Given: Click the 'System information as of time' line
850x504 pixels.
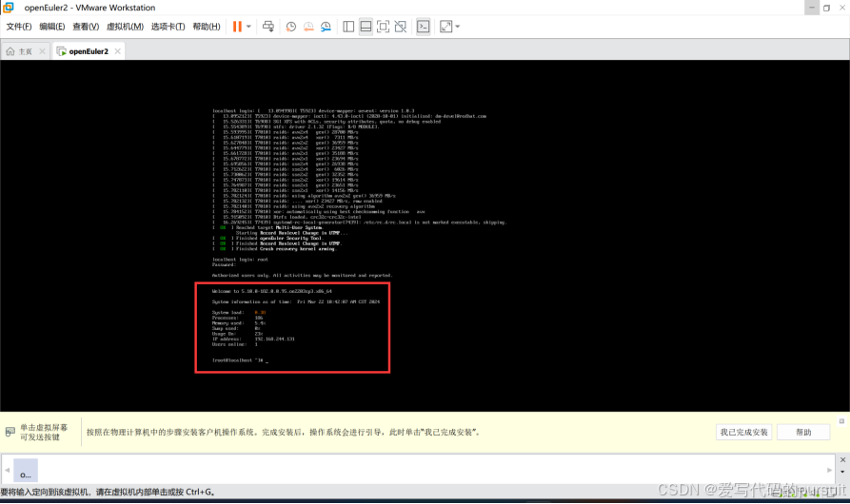Looking at the screenshot, I should (296, 302).
